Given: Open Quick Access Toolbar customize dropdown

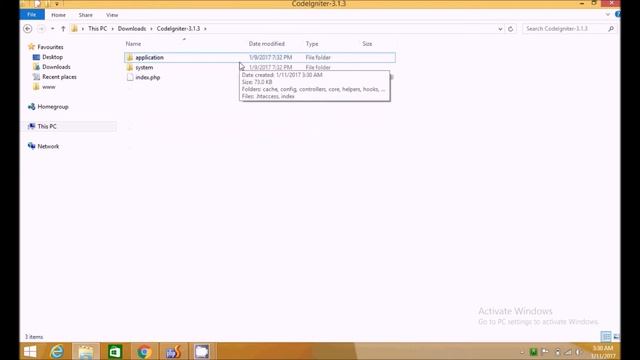Looking at the screenshot, I should (57, 4).
